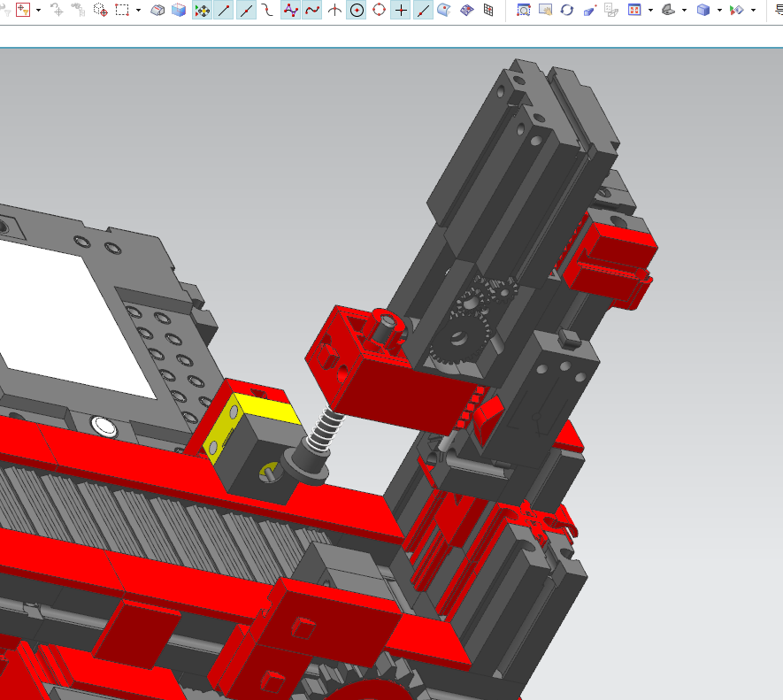The height and width of the screenshot is (700, 783).
Task: Toggle the Point on Curve snap
Action: click(423, 10)
